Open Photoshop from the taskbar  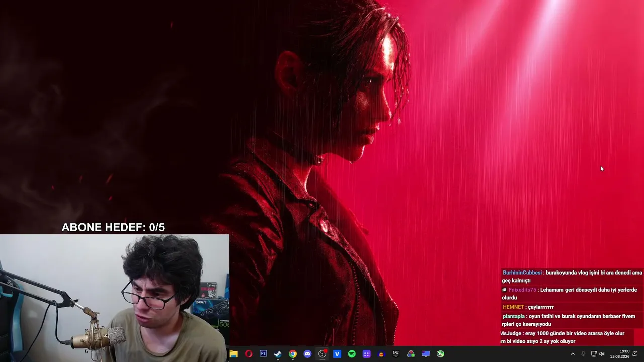[x=263, y=354]
